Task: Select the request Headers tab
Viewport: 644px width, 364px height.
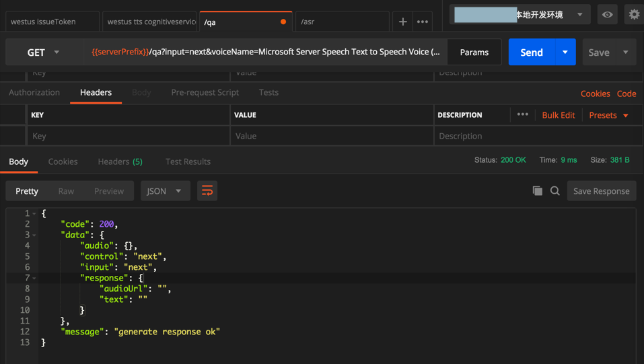Action: tap(96, 92)
